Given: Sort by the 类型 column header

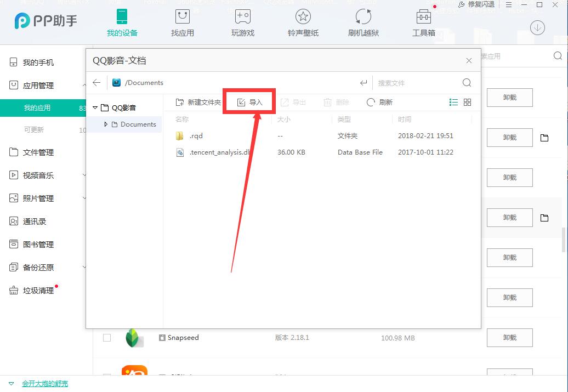Looking at the screenshot, I should 344,119.
